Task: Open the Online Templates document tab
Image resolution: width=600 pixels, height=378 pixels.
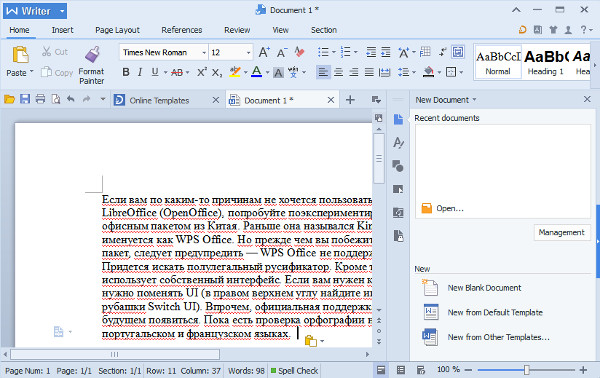Action: (160, 100)
